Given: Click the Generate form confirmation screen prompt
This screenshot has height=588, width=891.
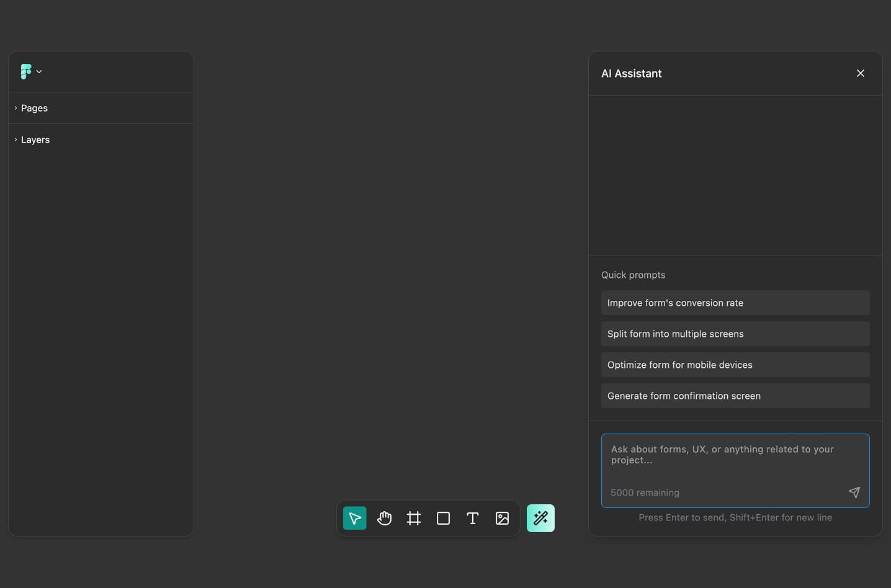Looking at the screenshot, I should point(735,395).
